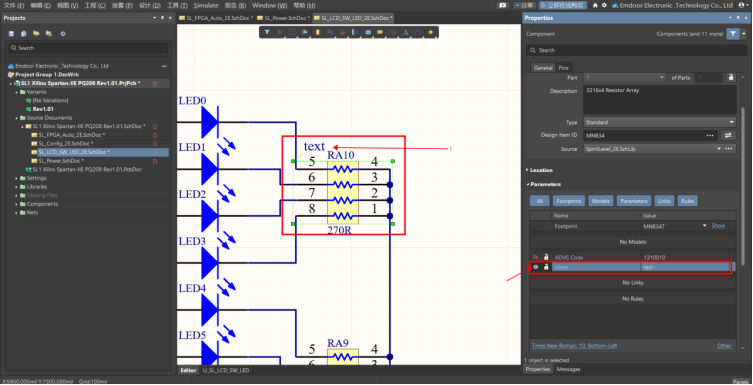
Task: Click the place part component icon
Action: (x=317, y=32)
